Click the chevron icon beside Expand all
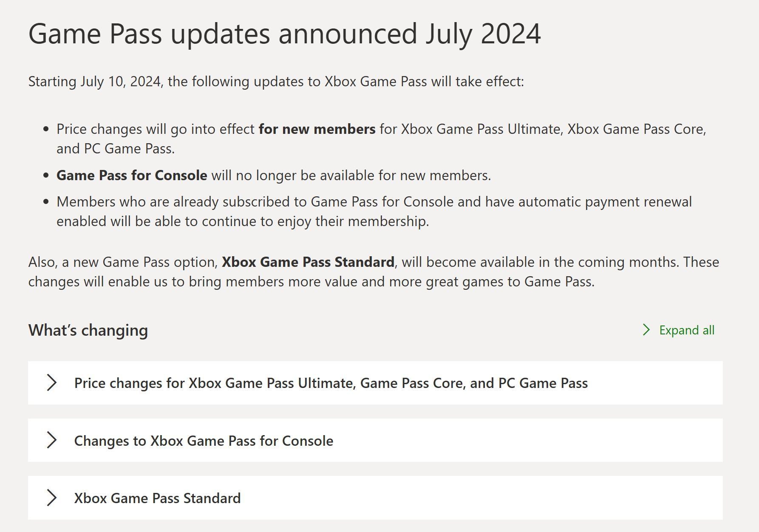 coord(646,330)
